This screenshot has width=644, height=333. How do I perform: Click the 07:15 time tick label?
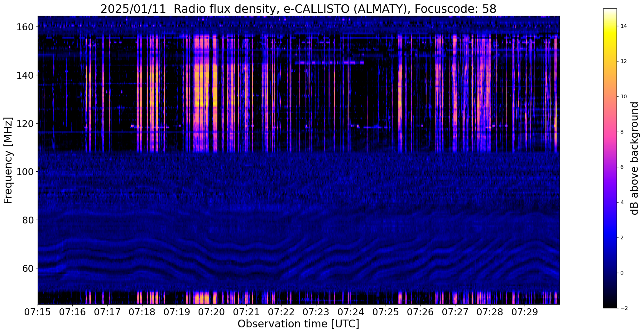(x=38, y=312)
